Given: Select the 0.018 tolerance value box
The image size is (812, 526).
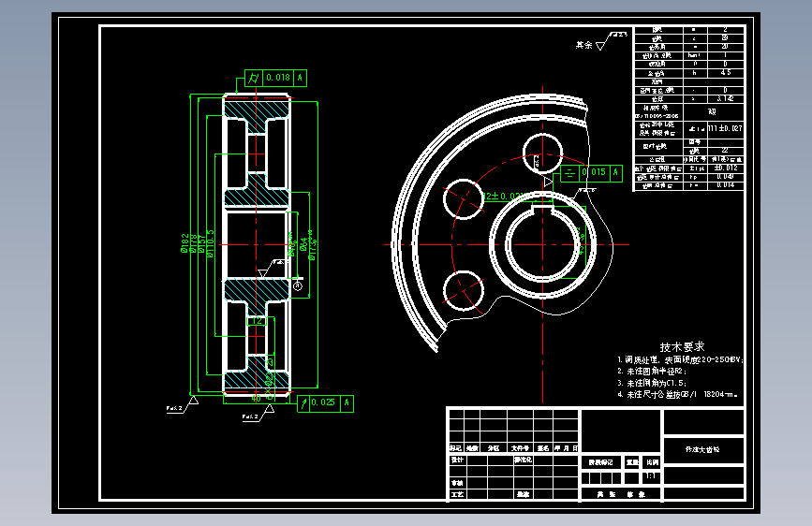Looking at the screenshot, I should 278,78.
